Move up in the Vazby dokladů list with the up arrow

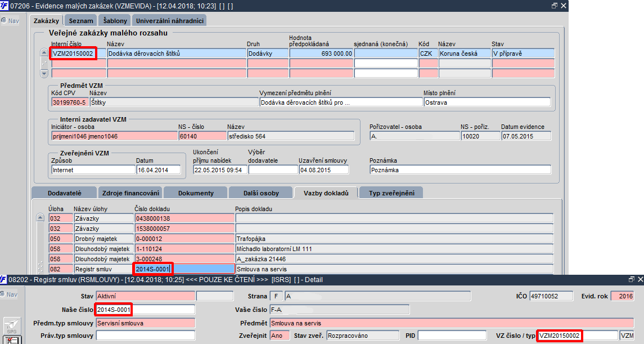[40, 218]
